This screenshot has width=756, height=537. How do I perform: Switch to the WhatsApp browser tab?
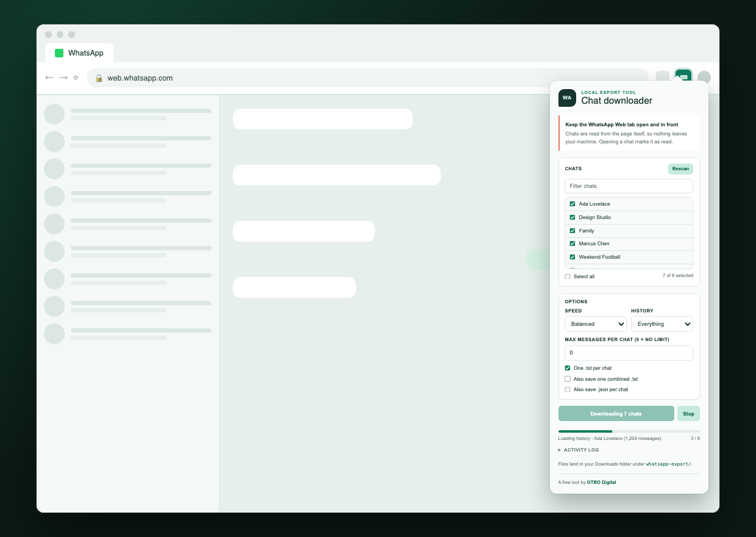(79, 53)
